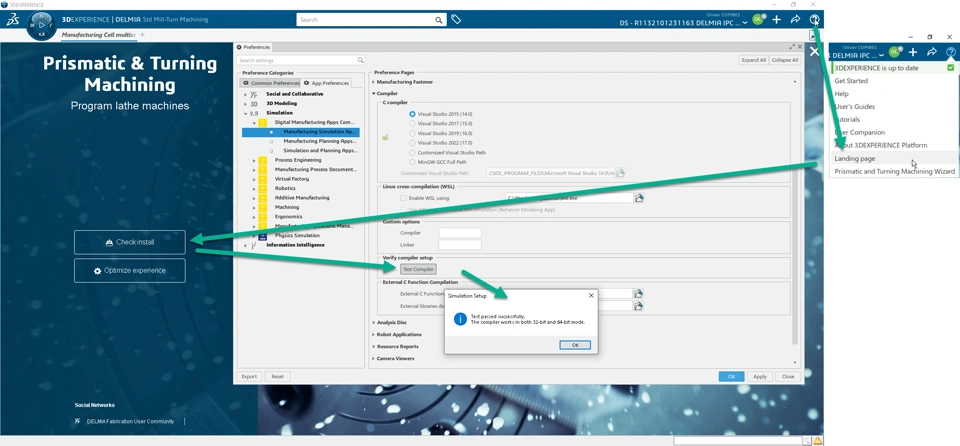Click the Physics Simulation icon in tree
960x446 pixels.
coord(263,235)
